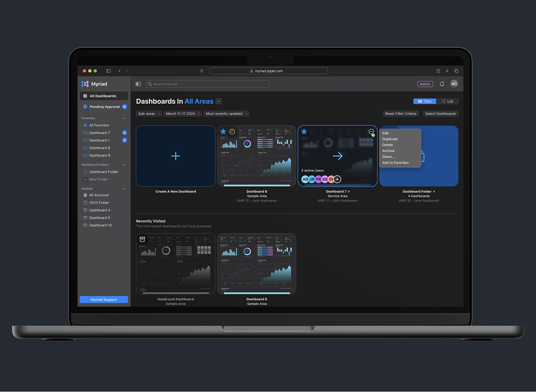Collapse the Favorites section
Viewport: 536px width, 392px height.
pos(124,118)
